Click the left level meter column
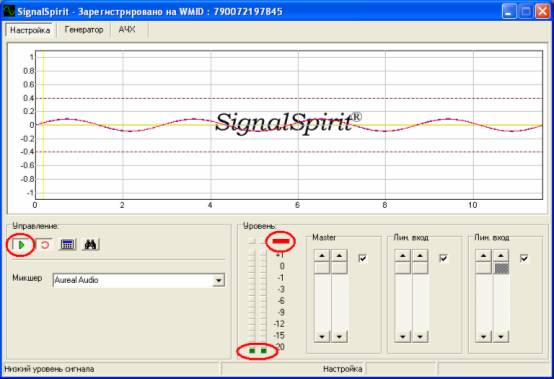The width and height of the screenshot is (554, 379). (x=252, y=295)
